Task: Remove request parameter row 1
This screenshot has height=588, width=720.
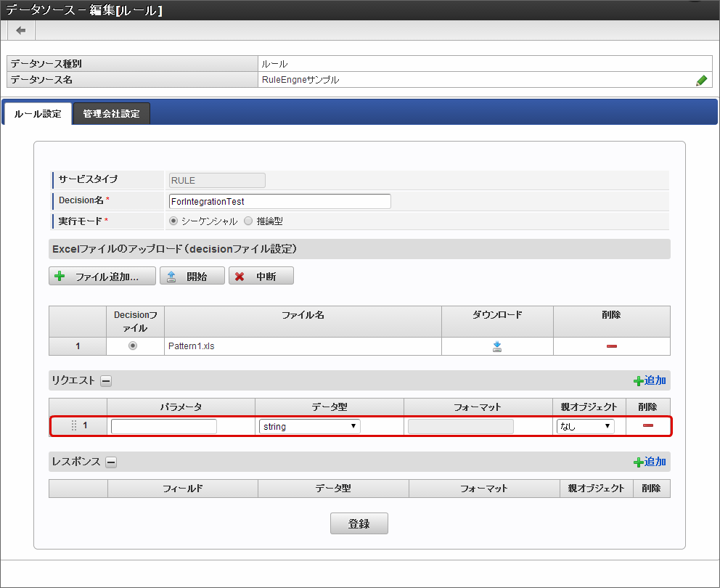Action: pyautogui.click(x=647, y=425)
